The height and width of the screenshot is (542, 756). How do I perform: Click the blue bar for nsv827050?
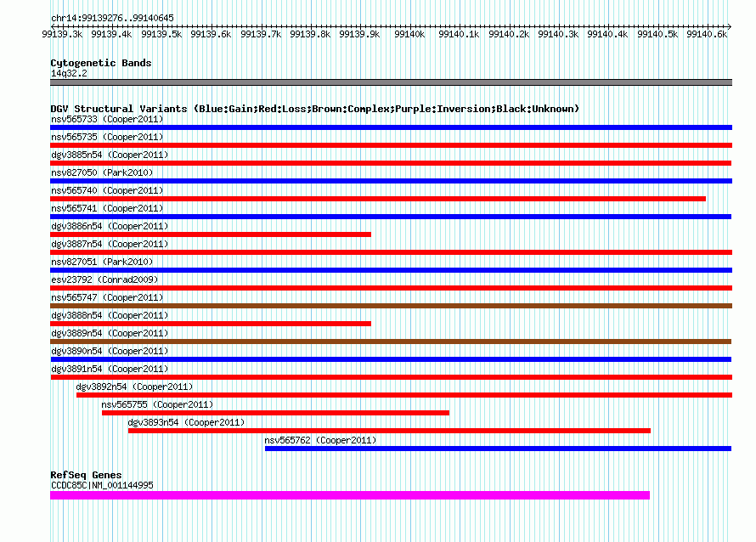(x=391, y=181)
